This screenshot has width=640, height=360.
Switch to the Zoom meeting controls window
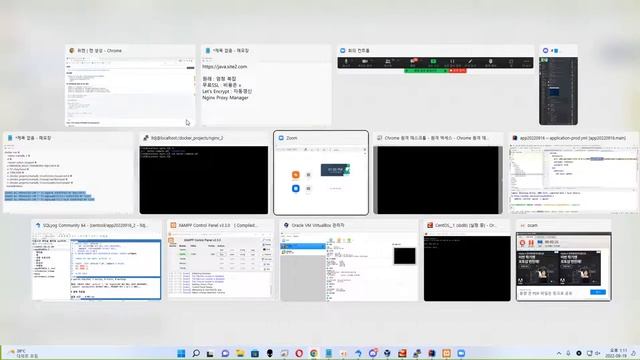click(x=436, y=59)
